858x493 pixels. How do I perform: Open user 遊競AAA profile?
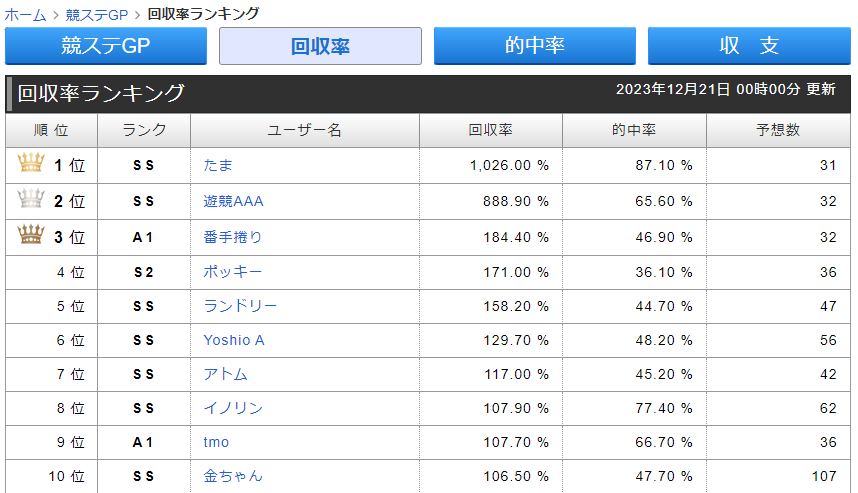(x=233, y=201)
